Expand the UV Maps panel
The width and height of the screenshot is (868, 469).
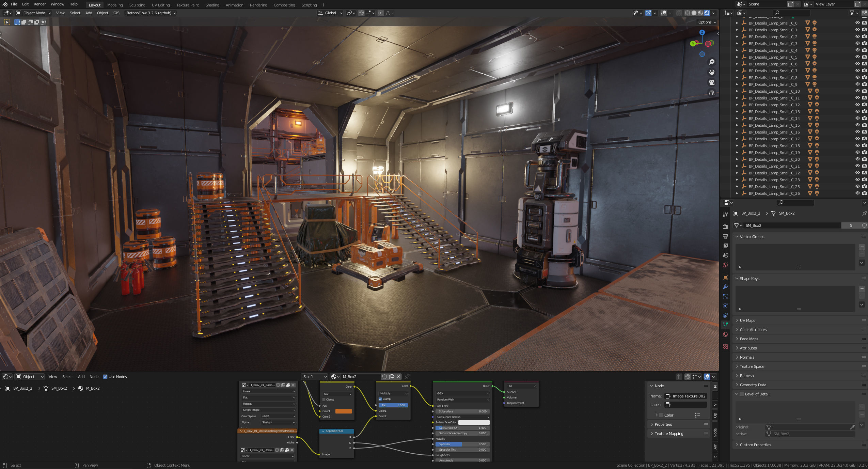pos(799,321)
